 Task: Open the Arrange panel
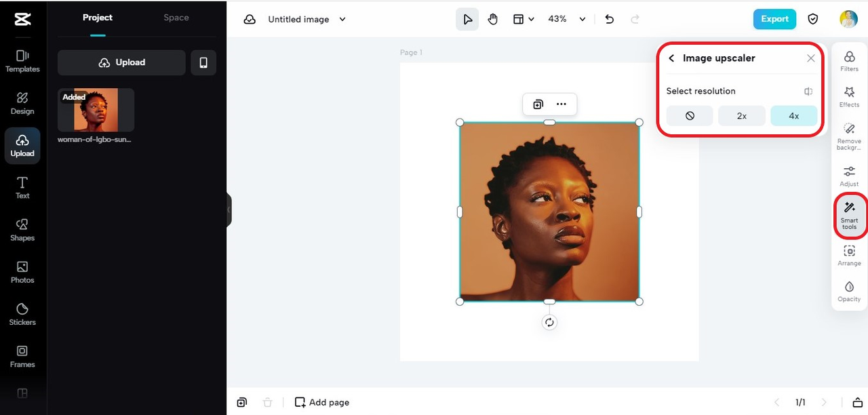(x=849, y=256)
